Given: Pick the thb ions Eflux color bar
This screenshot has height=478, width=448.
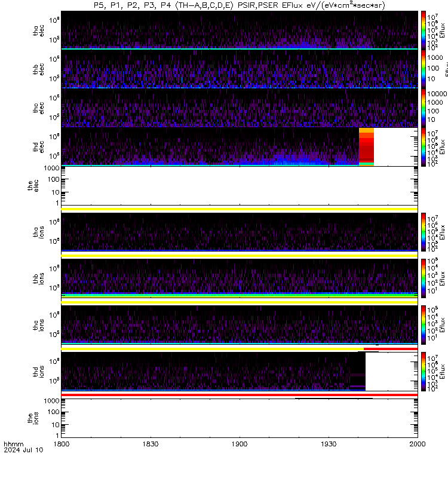Looking at the screenshot, I should (424, 278).
